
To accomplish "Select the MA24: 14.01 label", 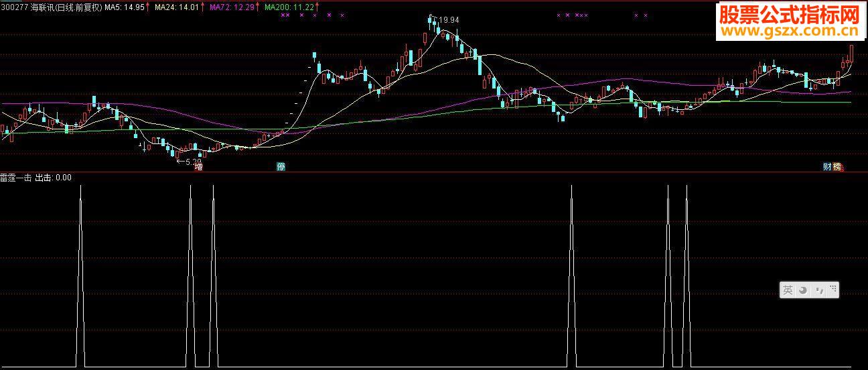I will 177,7.
